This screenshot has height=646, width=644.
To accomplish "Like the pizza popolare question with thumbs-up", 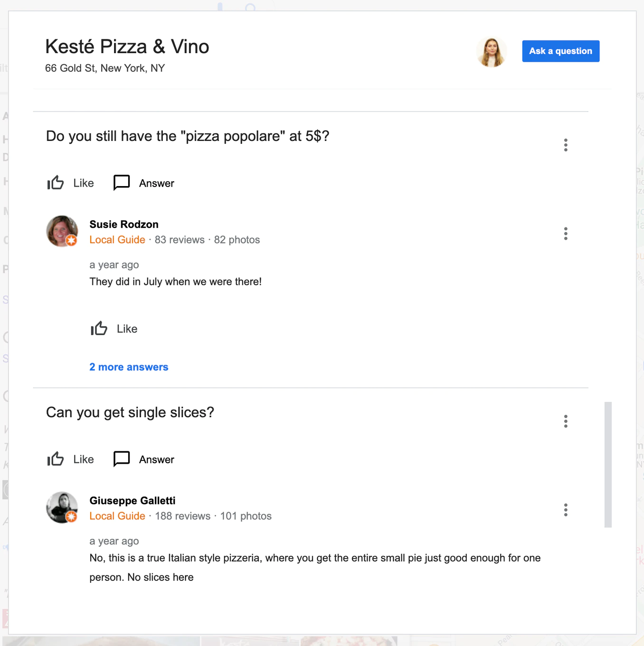I will click(x=56, y=183).
